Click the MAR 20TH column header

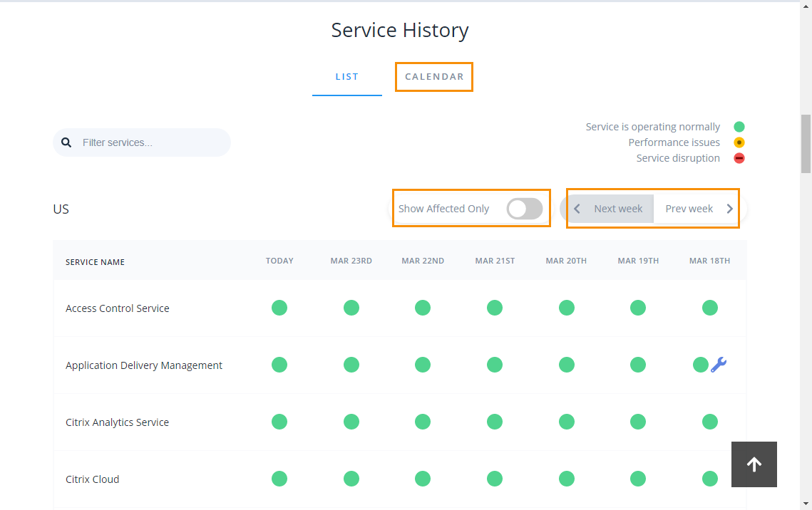coord(566,261)
